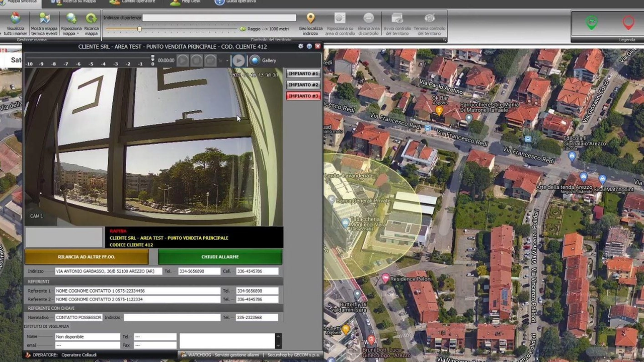The width and height of the screenshot is (644, 362).
Task: Click the disabled play button after timecode
Action: coord(183,60)
